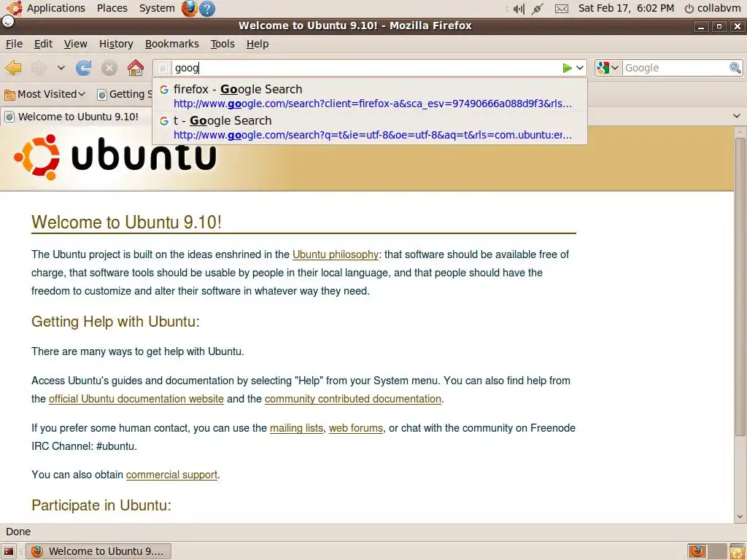Click the 'Done' status bar text
This screenshot has width=747, height=560.
point(18,532)
